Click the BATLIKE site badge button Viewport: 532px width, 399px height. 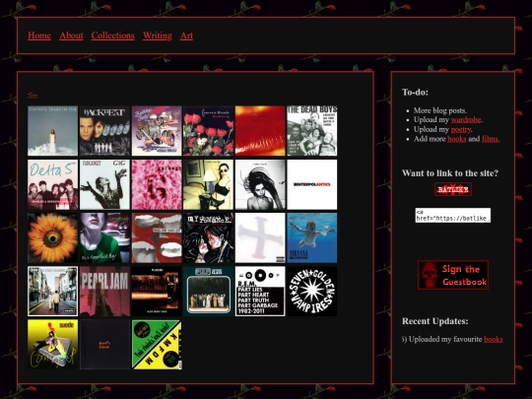pyautogui.click(x=453, y=189)
